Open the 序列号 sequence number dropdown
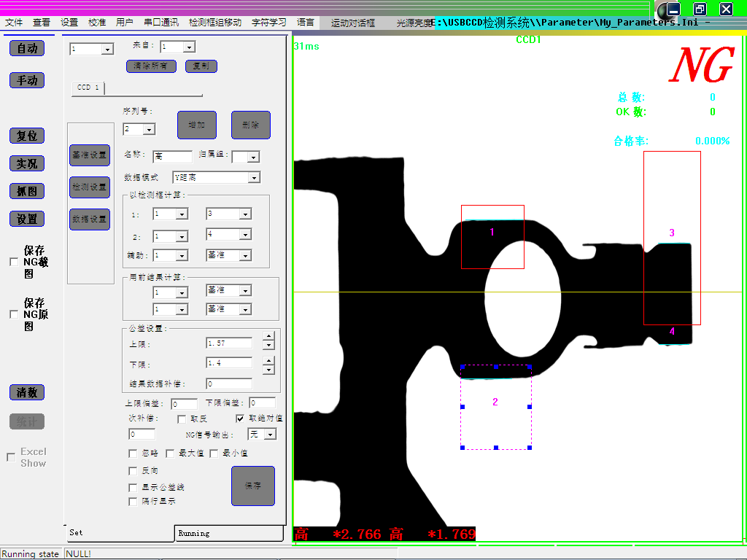Image resolution: width=747 pixels, height=560 pixels. click(149, 130)
